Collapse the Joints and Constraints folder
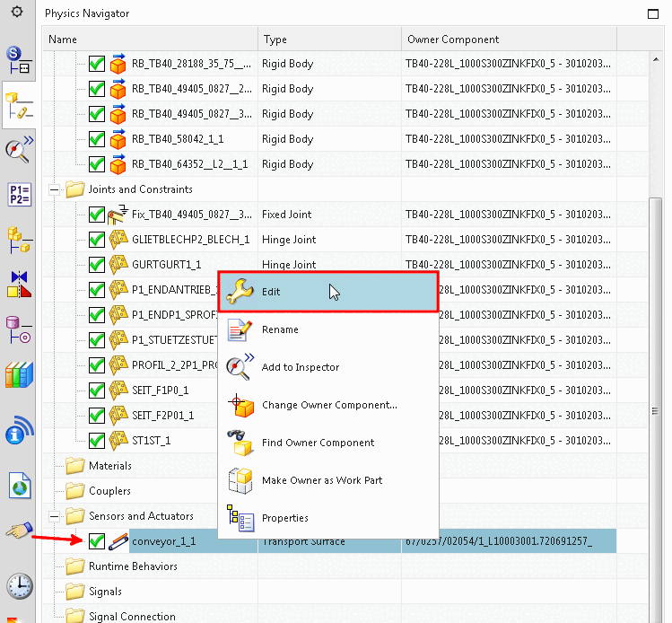 [54, 189]
